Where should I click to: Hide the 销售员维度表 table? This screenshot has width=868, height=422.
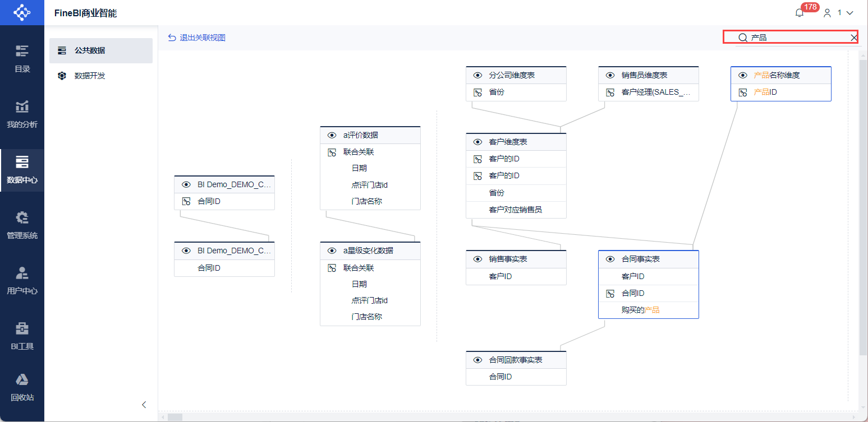pos(610,75)
